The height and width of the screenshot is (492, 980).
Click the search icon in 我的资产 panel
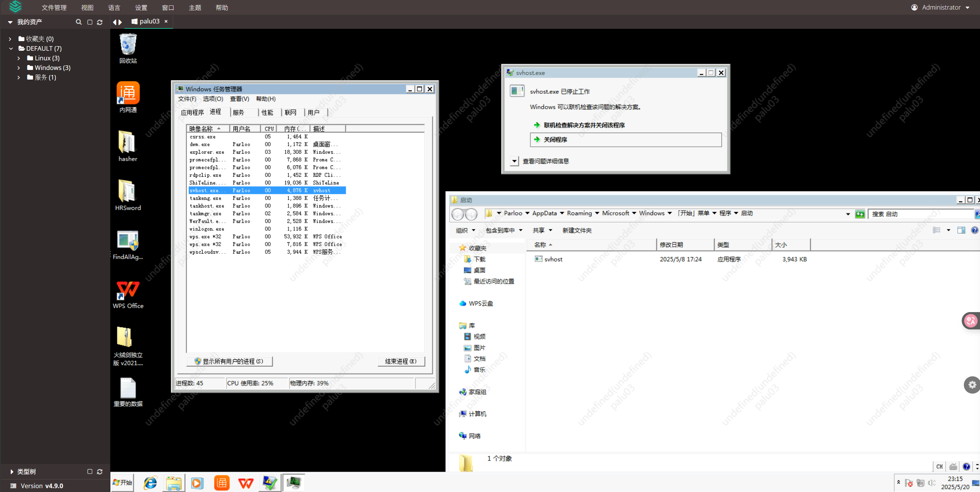[78, 22]
